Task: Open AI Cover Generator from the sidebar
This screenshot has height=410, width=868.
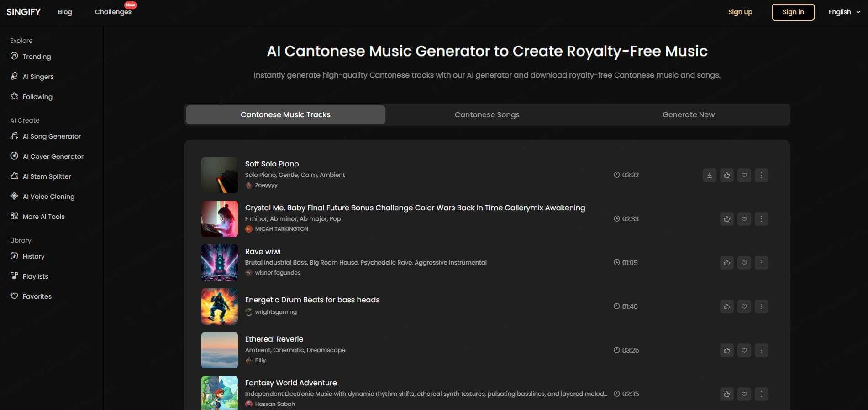Action: (53, 156)
